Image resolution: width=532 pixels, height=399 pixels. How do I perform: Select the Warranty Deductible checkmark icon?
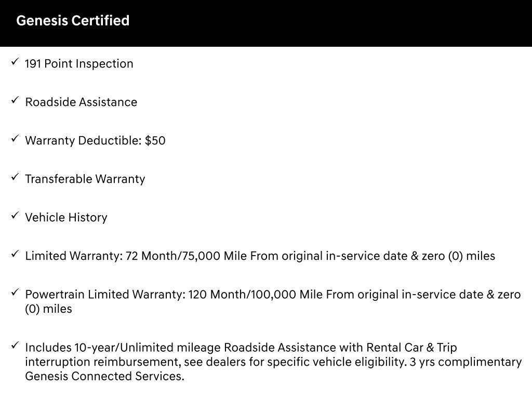coord(15,139)
